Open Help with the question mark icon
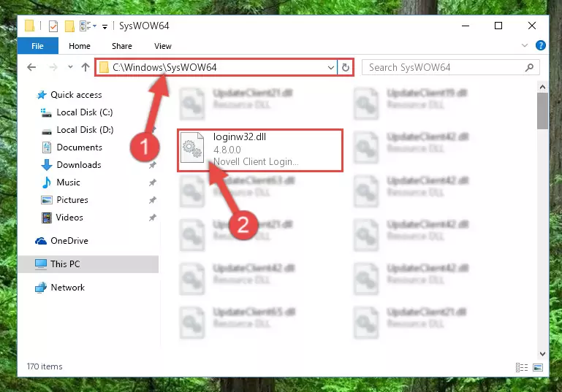Image resolution: width=562 pixels, height=392 pixels. pos(541,45)
